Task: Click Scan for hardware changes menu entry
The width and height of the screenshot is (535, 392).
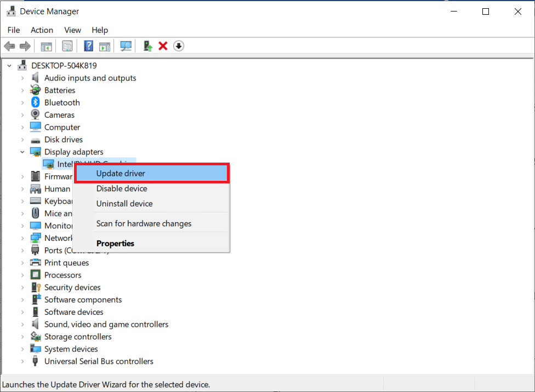Action: [x=143, y=223]
